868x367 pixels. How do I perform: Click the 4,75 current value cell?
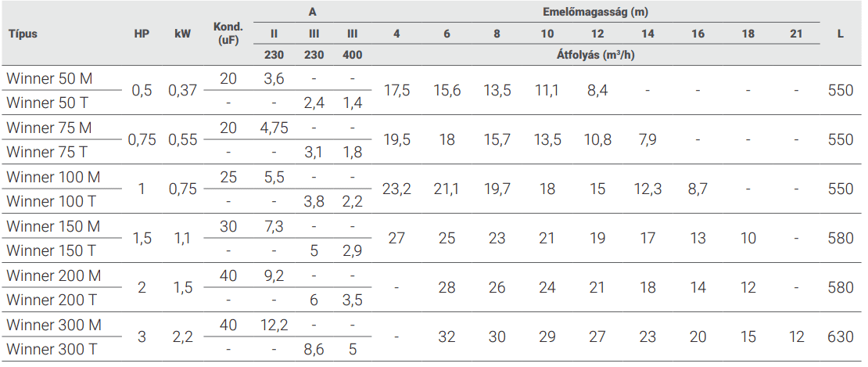coord(274,128)
